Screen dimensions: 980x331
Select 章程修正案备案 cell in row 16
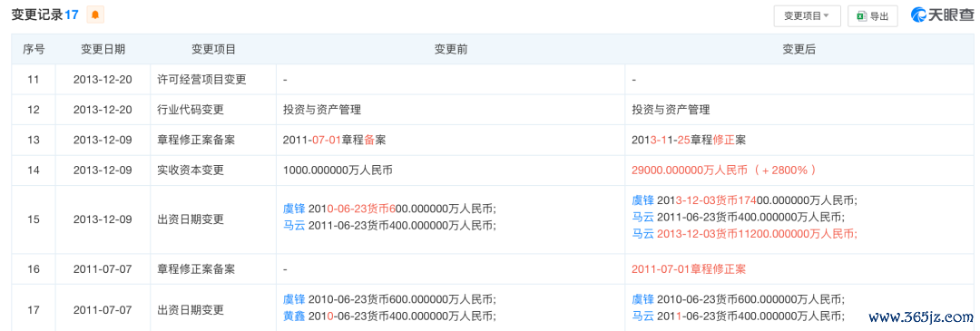click(x=214, y=269)
